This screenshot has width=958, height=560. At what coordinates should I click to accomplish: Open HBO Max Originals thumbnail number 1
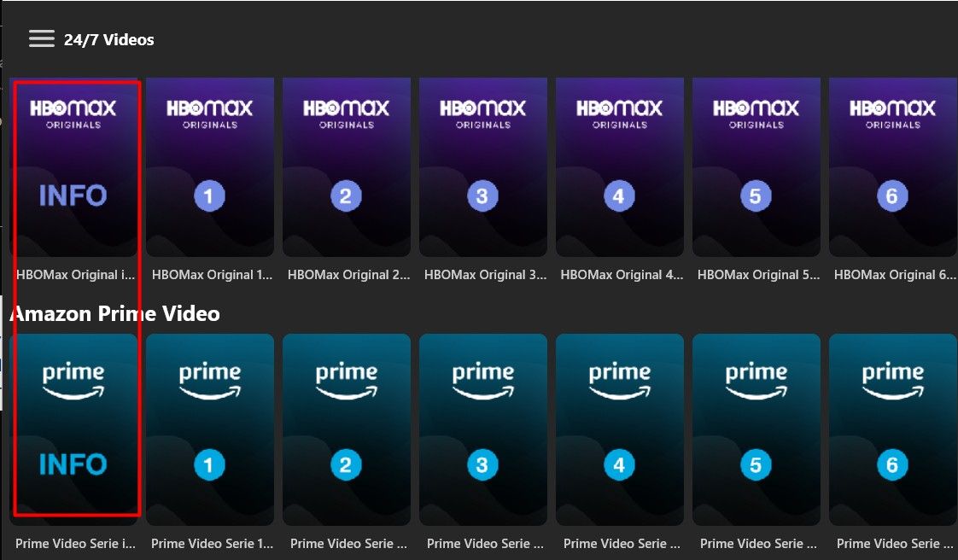[209, 166]
